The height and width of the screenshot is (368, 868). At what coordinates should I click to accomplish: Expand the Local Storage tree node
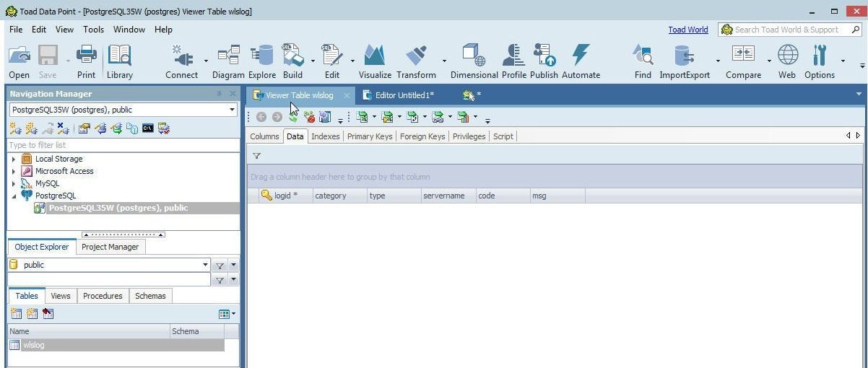tap(14, 159)
